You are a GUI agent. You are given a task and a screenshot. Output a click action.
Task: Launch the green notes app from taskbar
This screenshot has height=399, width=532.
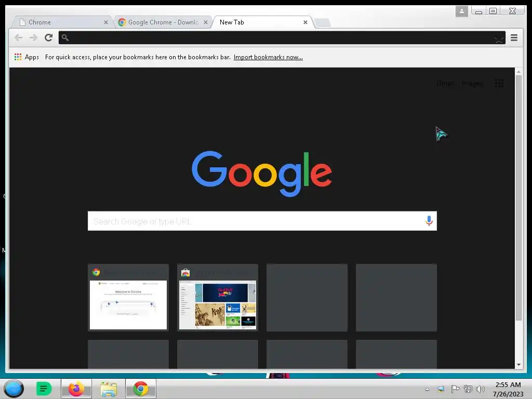(44, 389)
